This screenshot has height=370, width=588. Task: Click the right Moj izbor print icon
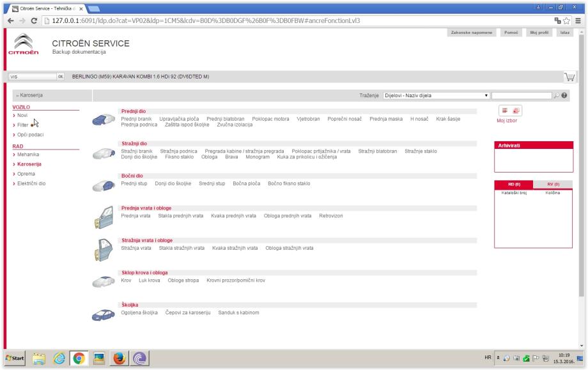[x=516, y=111]
